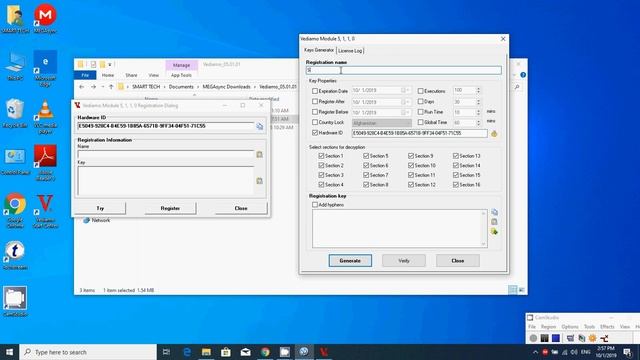The height and width of the screenshot is (360, 640).
Task: Click Vediamo icon in taskbar
Action: click(324, 352)
